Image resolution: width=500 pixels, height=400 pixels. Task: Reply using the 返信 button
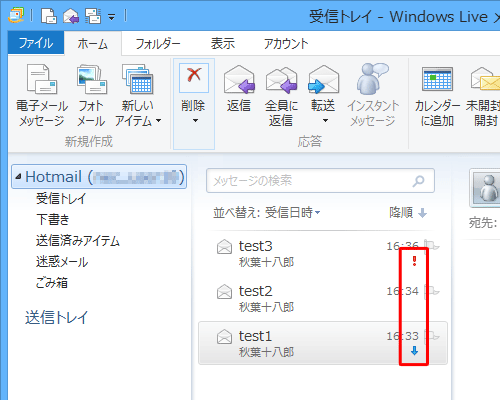tap(239, 89)
